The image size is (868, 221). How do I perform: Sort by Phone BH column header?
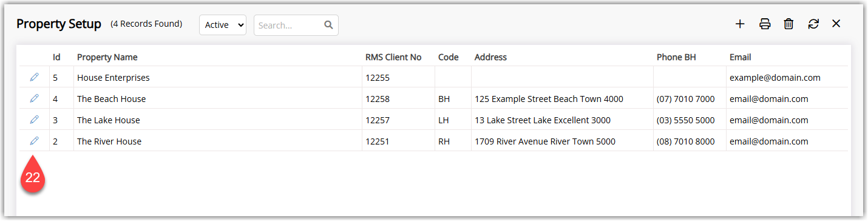[676, 57]
